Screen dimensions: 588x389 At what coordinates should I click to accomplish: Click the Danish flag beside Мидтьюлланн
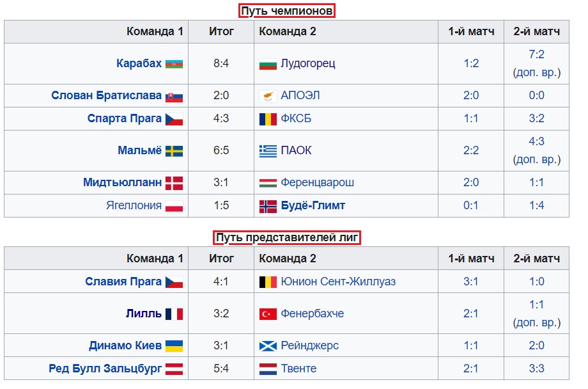pos(174,183)
